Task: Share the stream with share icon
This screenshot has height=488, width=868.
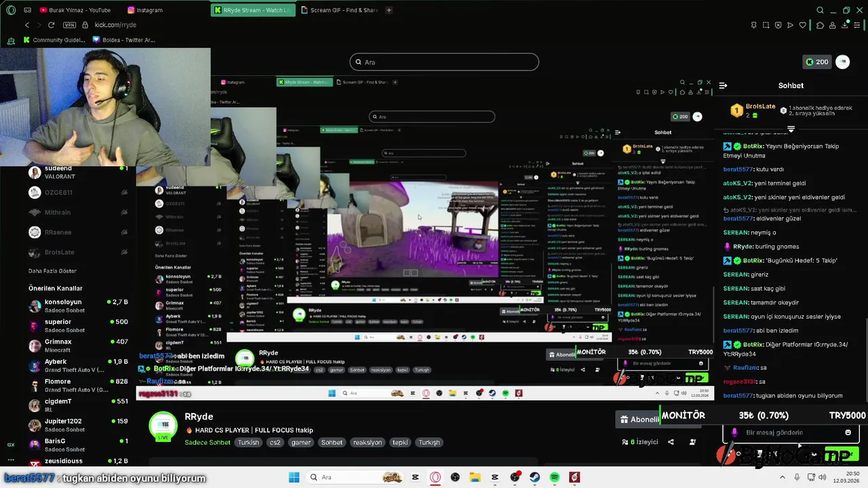Action: (x=671, y=442)
